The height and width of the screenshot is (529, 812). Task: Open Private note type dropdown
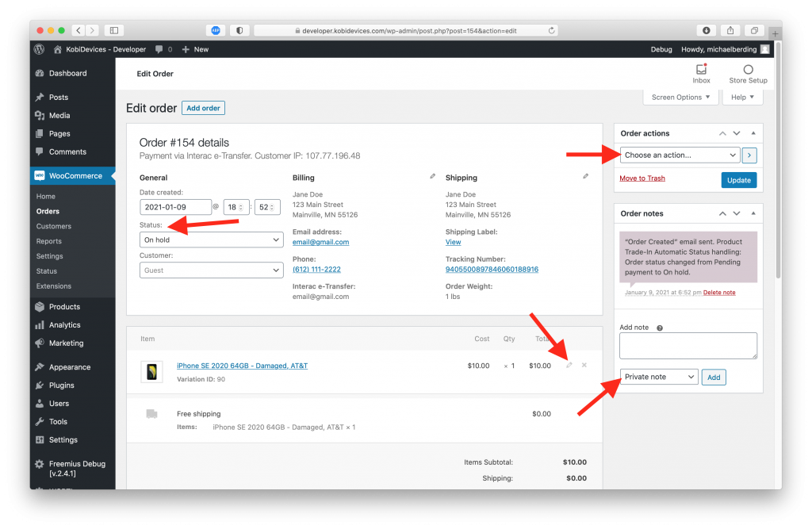pyautogui.click(x=659, y=377)
